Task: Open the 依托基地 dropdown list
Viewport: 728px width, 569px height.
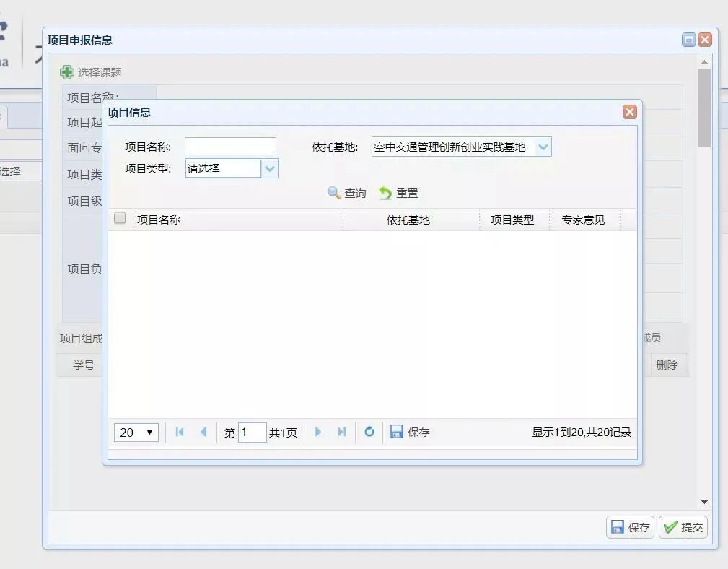Action: point(543,146)
